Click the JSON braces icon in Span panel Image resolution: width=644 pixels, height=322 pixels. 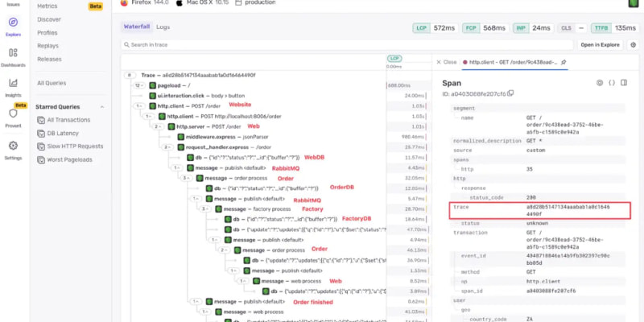pyautogui.click(x=612, y=83)
